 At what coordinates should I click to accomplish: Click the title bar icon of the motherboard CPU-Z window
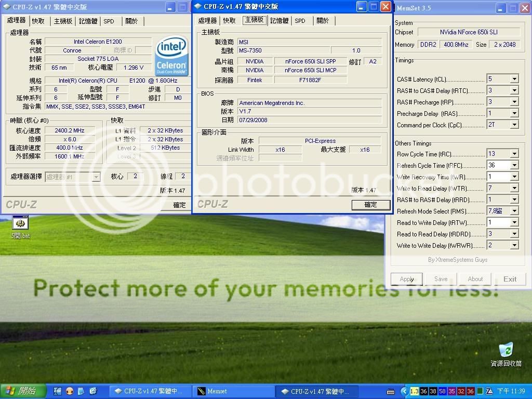tap(198, 6)
